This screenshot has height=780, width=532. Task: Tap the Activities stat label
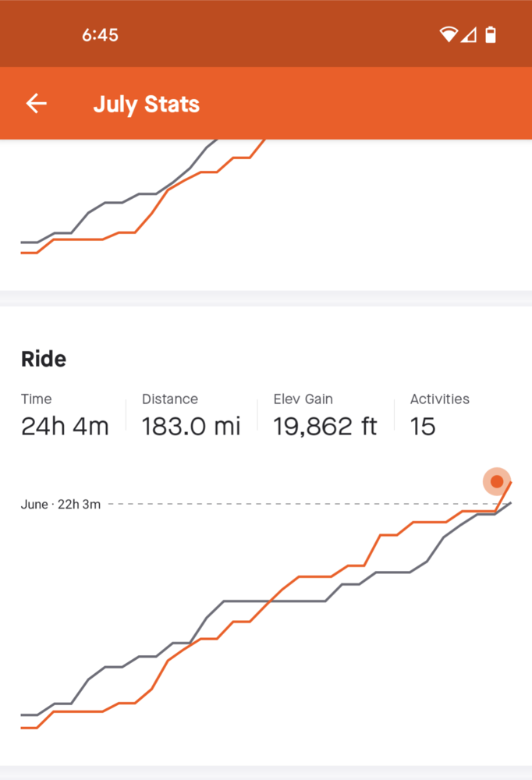click(x=440, y=399)
